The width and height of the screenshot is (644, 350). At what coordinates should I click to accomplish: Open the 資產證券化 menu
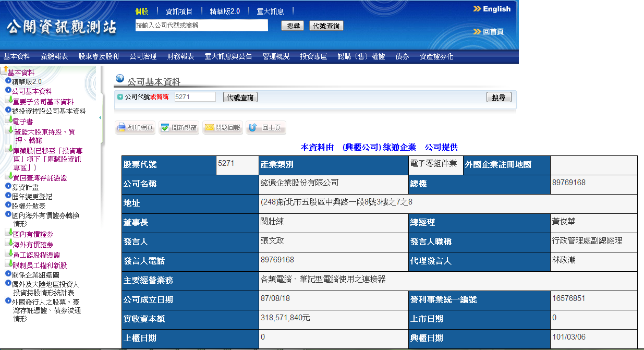pos(436,56)
